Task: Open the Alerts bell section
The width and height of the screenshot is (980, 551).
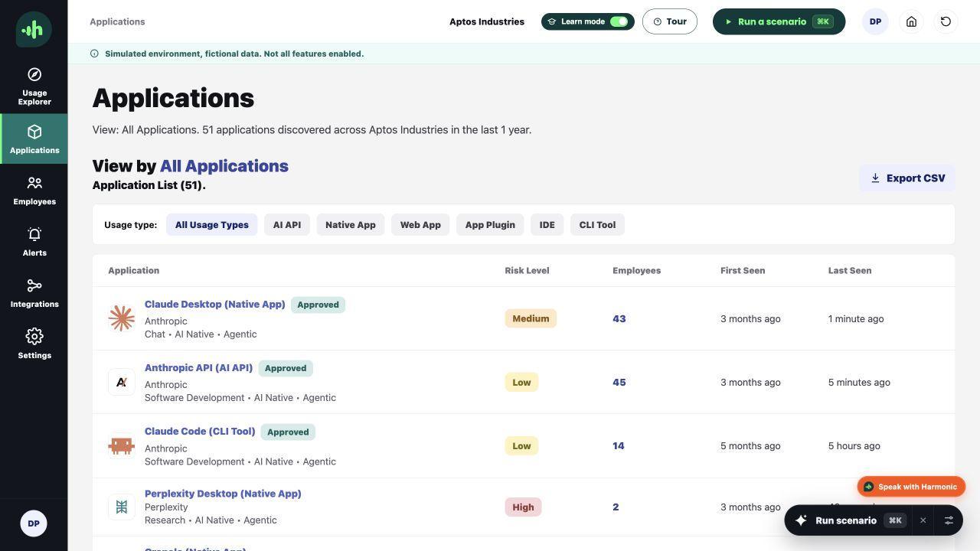Action: tap(34, 242)
